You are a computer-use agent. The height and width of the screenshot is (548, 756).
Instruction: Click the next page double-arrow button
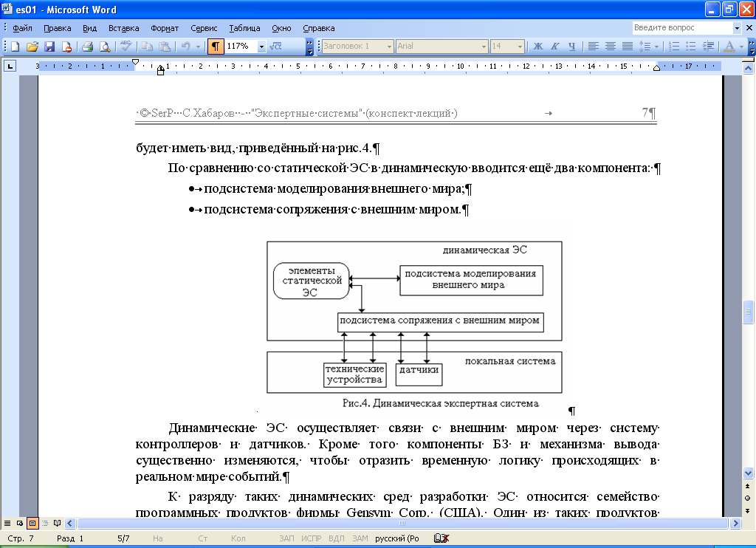747,511
